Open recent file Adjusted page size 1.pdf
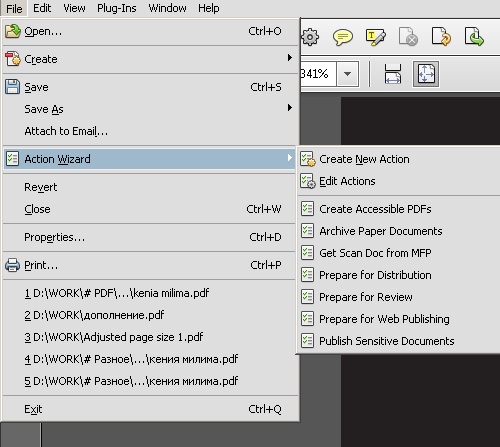The height and width of the screenshot is (447, 500). (149, 337)
